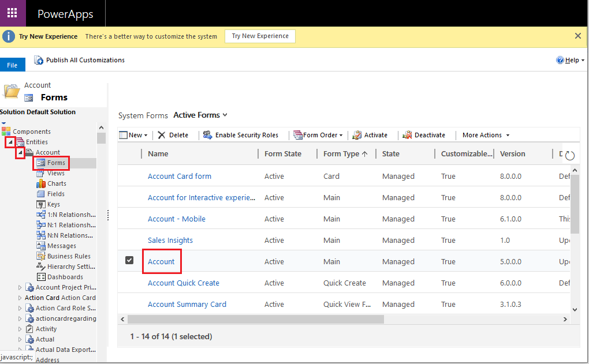Collapse the Account entity tree node

[20, 152]
